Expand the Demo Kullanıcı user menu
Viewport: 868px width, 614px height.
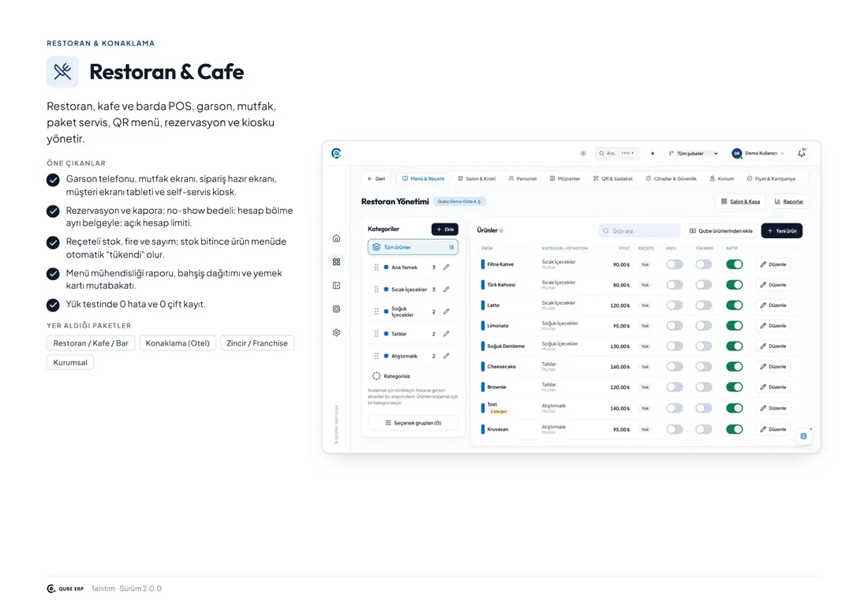click(x=758, y=153)
